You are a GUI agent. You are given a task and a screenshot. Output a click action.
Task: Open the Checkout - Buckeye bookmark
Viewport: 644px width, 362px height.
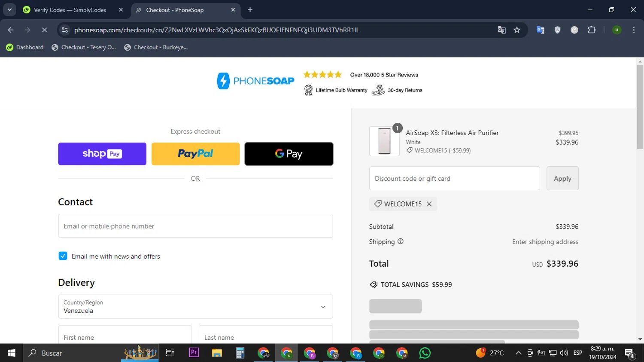[156, 47]
